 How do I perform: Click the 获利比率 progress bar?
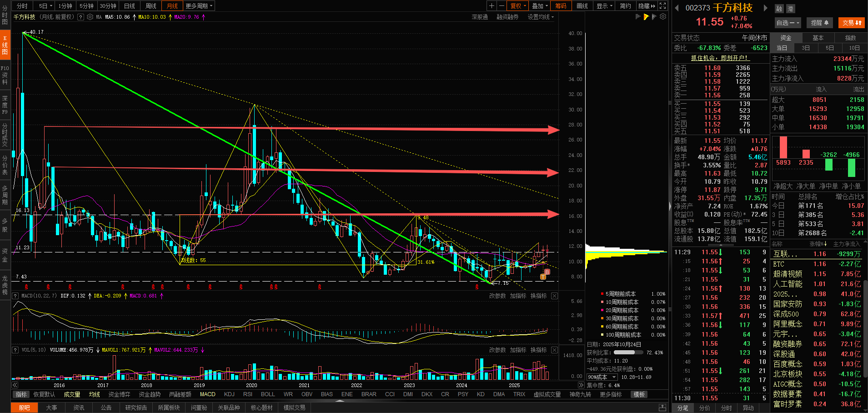627,353
